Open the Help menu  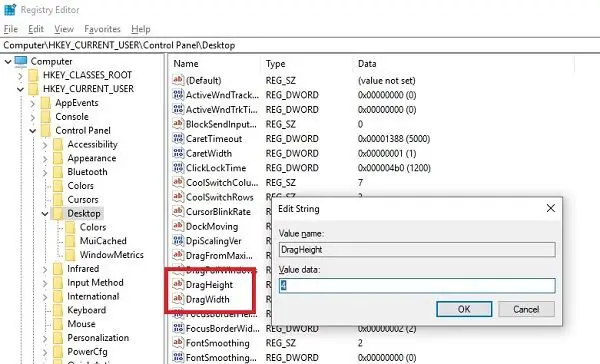click(x=141, y=29)
